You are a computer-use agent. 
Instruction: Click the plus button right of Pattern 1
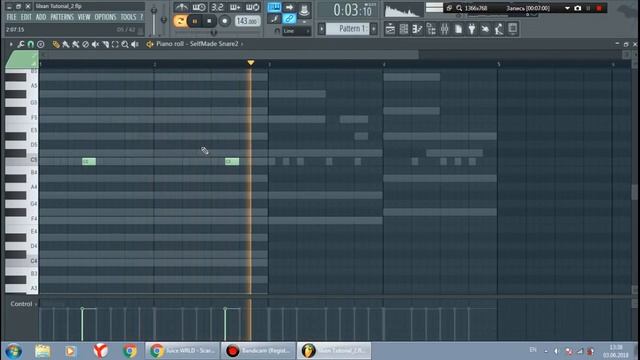click(x=374, y=29)
